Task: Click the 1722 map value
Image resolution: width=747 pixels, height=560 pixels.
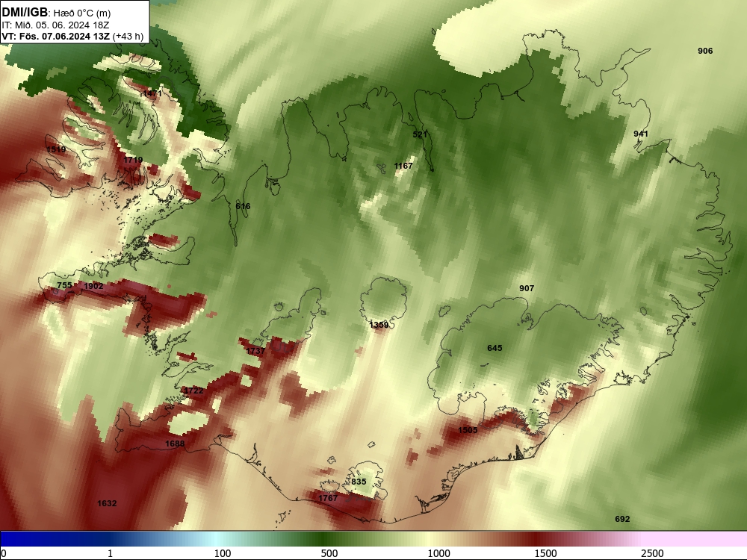Action: point(193,391)
